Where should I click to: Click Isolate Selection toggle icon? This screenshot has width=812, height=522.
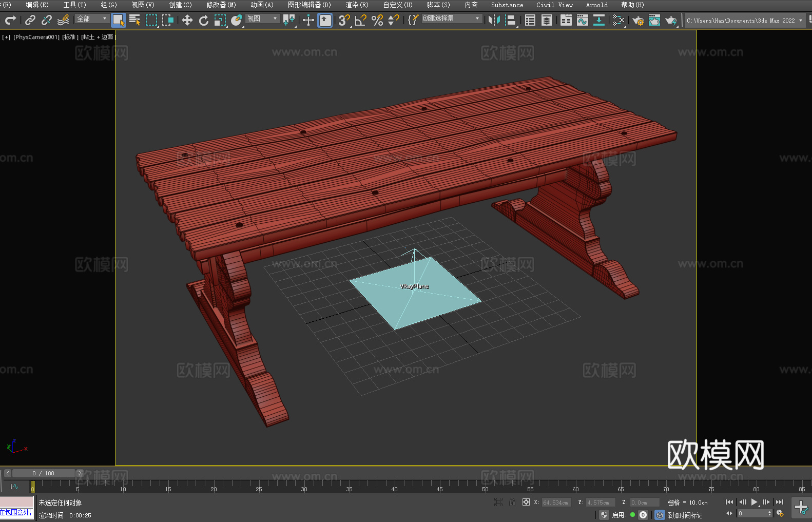tap(498, 502)
